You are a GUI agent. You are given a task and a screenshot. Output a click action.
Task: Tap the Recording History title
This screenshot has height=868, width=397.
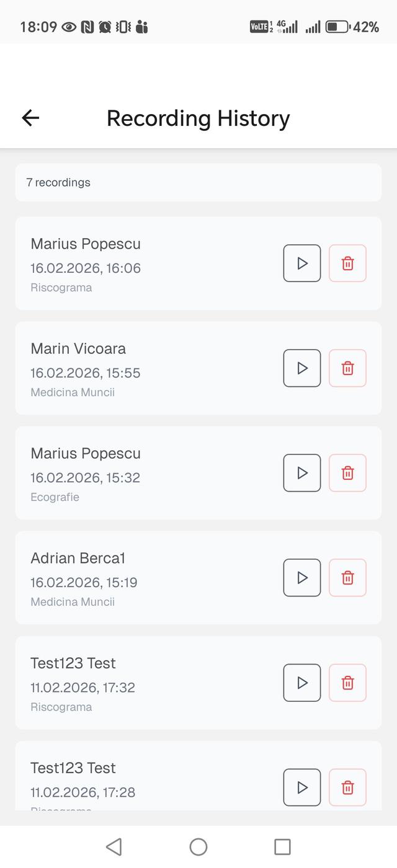198,118
